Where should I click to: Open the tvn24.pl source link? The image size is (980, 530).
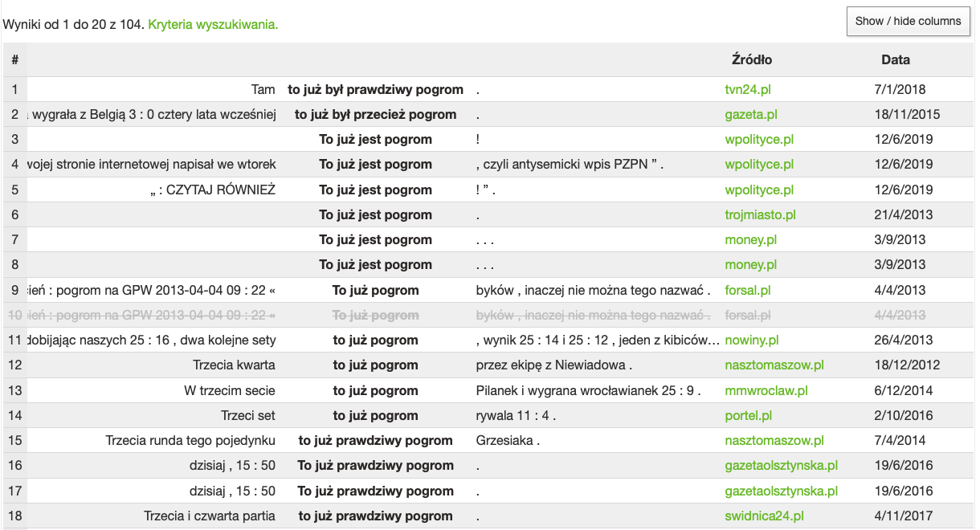(x=748, y=89)
